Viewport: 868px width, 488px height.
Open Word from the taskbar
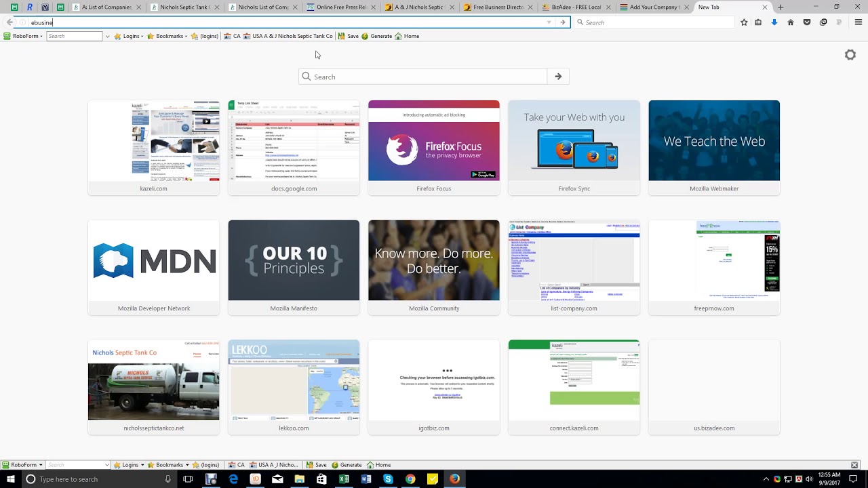point(366,479)
